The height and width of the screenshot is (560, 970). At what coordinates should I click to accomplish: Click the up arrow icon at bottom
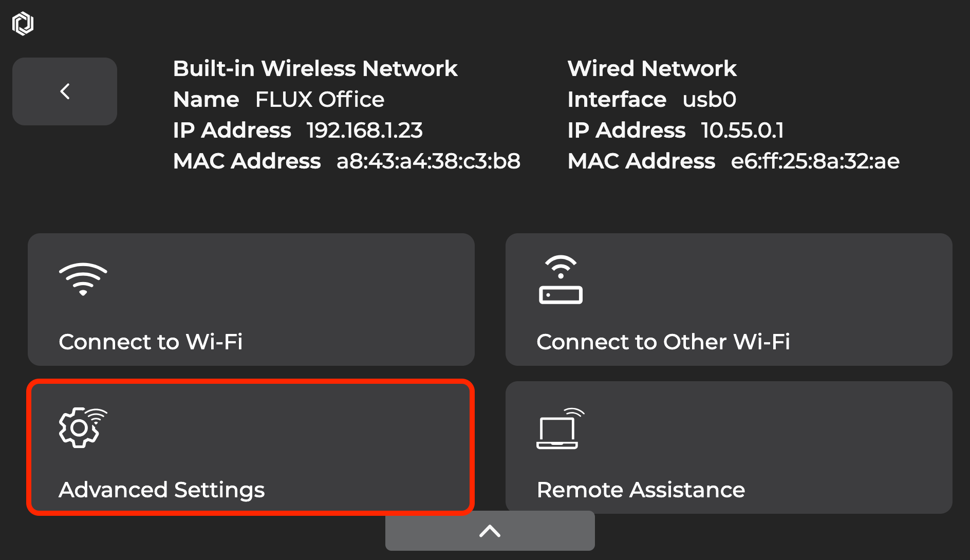click(x=490, y=531)
